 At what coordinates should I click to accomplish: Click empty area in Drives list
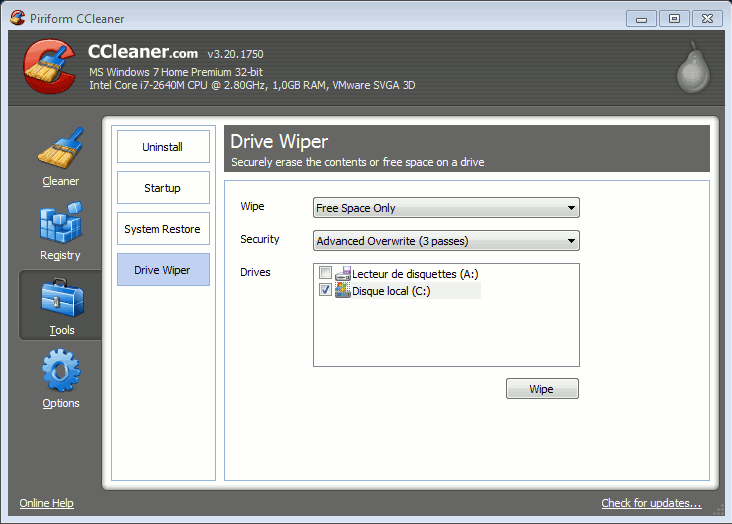click(x=446, y=335)
